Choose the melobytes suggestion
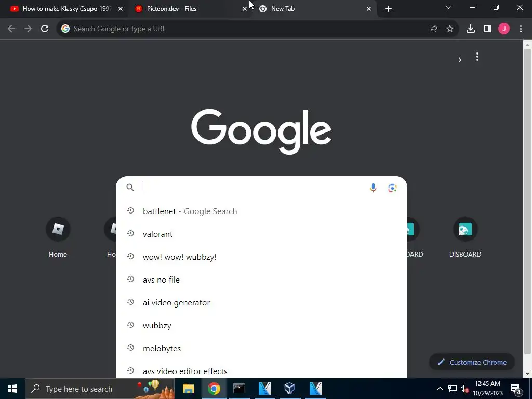Screen dimensions: 532x399 click(x=261, y=349)
